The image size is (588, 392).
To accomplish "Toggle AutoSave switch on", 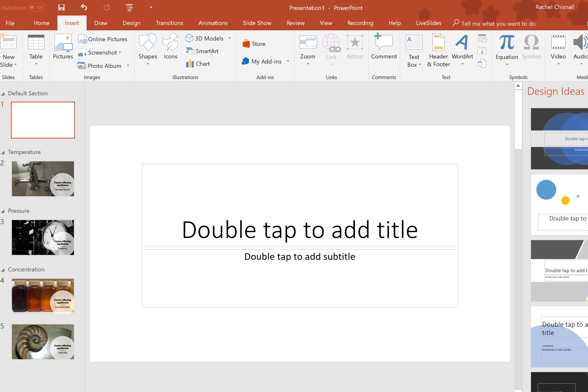I will click(x=37, y=8).
